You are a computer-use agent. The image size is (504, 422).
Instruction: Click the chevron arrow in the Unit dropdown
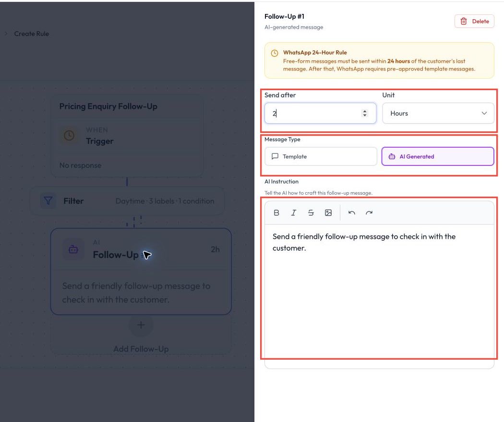pos(484,113)
